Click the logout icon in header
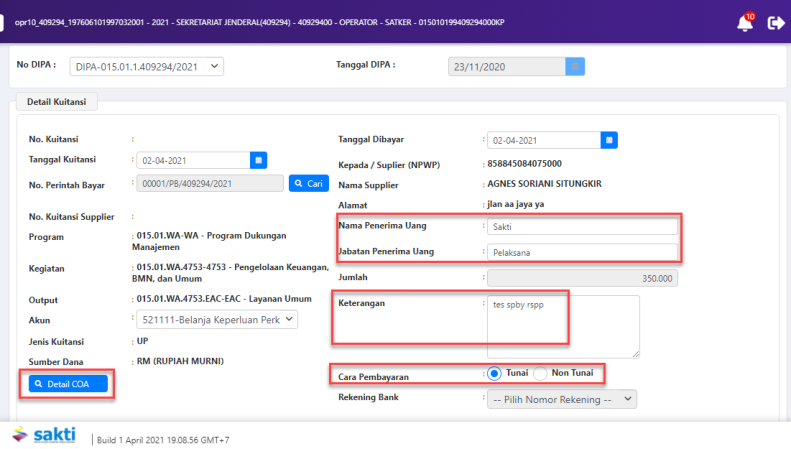The height and width of the screenshot is (449, 791). coord(774,23)
